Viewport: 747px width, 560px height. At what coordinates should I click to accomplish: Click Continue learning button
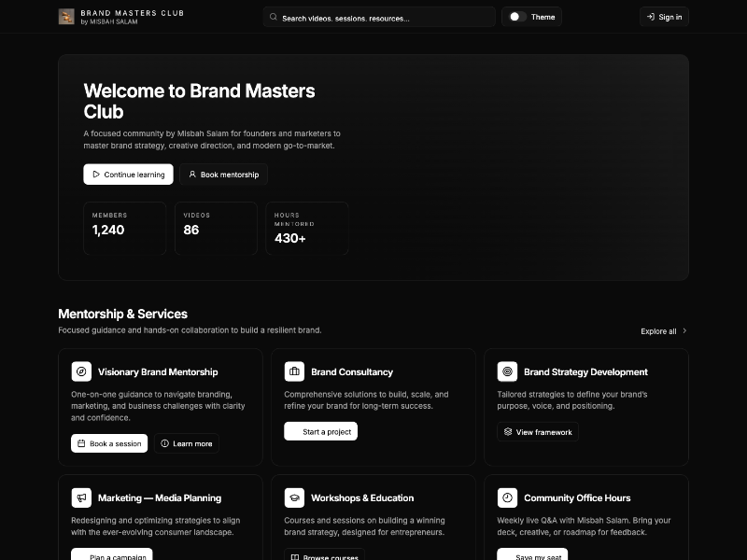point(128,175)
